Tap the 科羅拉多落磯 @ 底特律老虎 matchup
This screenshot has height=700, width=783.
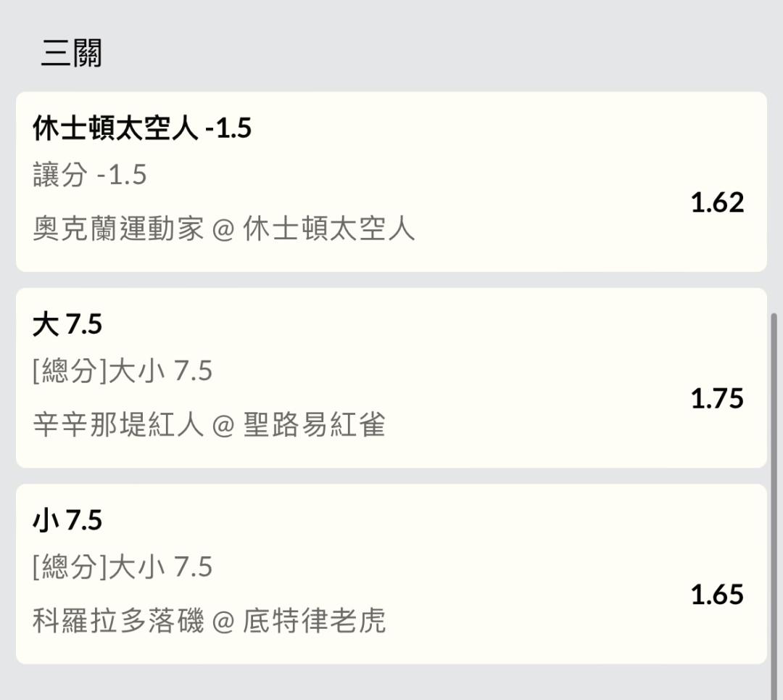click(x=210, y=620)
